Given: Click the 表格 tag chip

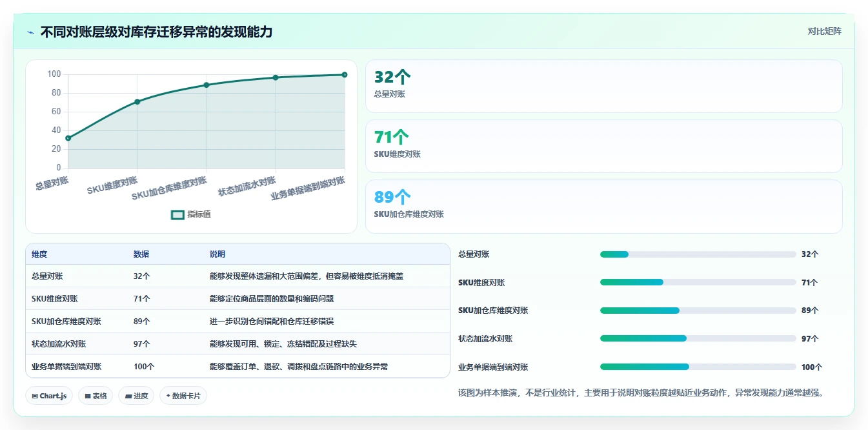Looking at the screenshot, I should pos(96,396).
